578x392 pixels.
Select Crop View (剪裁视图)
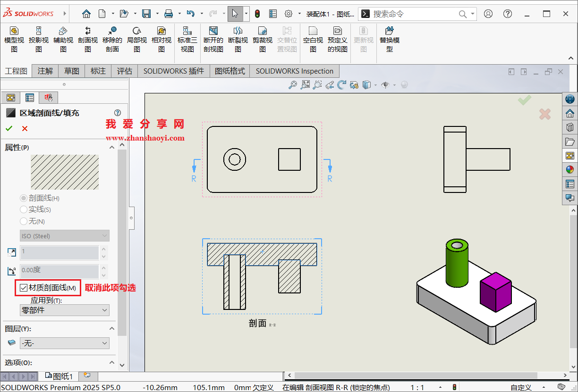(x=263, y=39)
